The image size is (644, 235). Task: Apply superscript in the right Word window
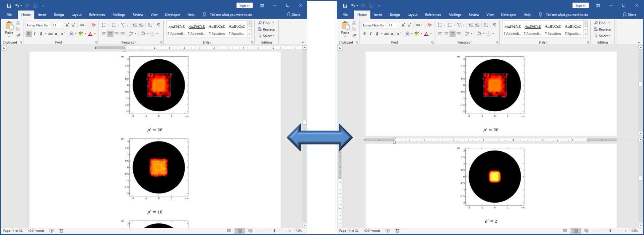pos(399,34)
